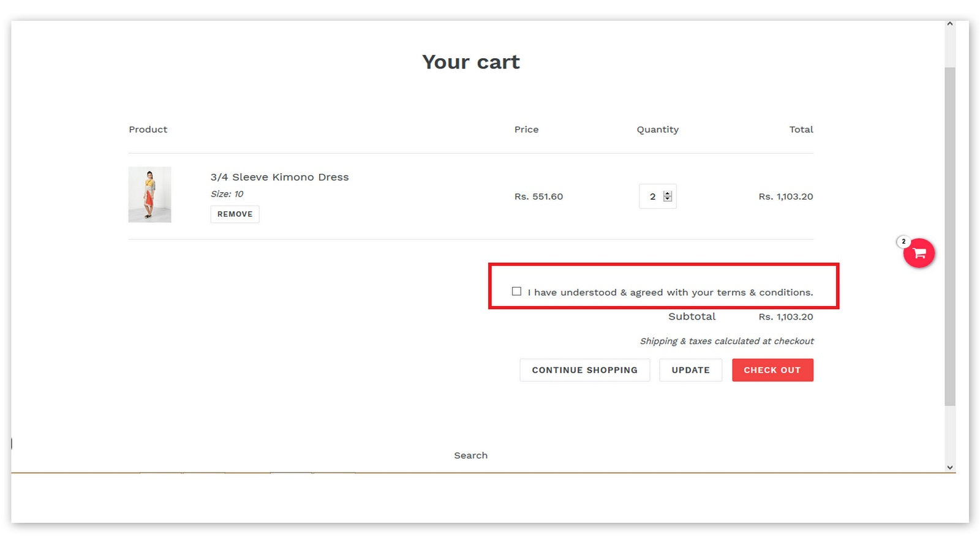
Task: Open the floating red cart icon
Action: 919,253
